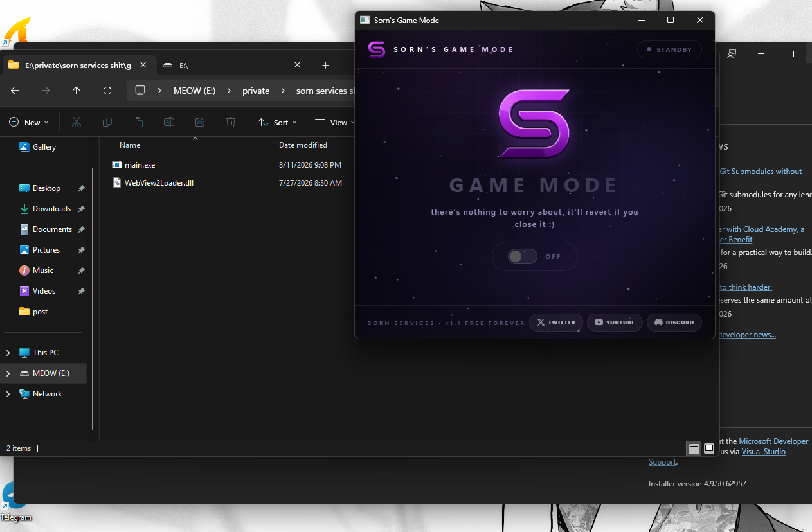This screenshot has height=532, width=812.
Task: Click the Paste clipboard icon
Action: point(138,122)
